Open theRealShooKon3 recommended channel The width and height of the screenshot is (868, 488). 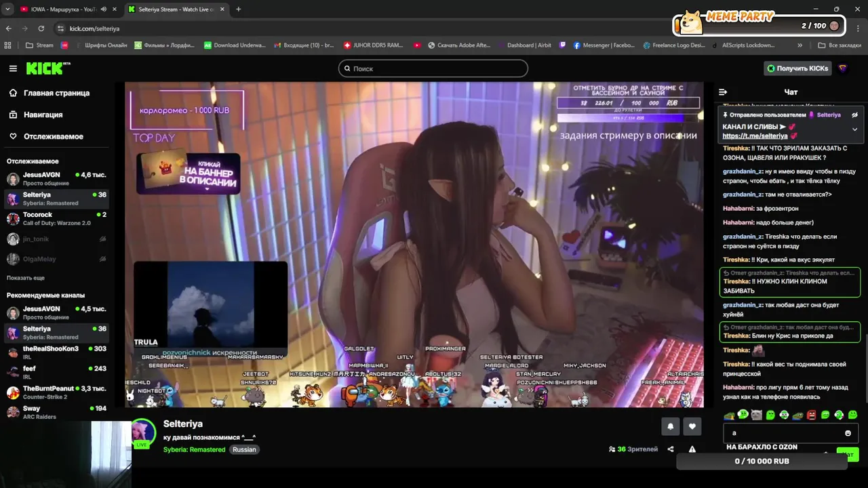[x=56, y=352]
